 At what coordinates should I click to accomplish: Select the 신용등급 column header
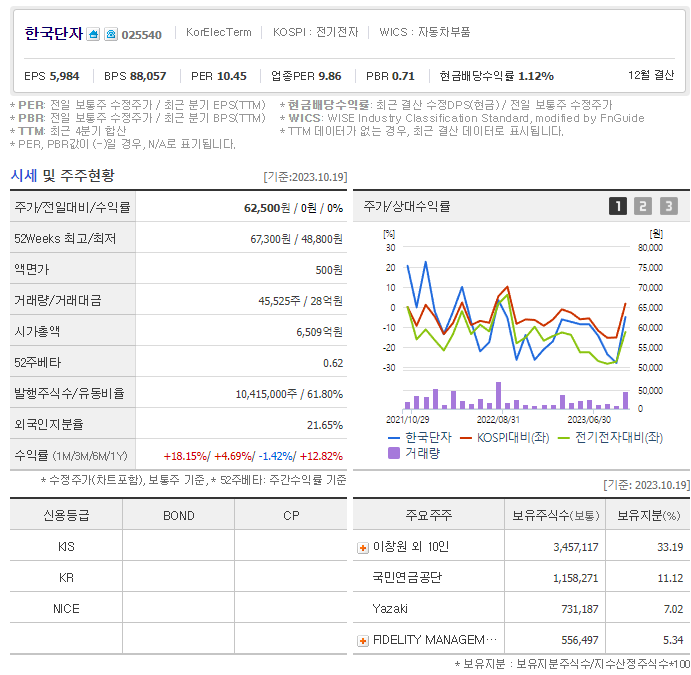coord(66,516)
